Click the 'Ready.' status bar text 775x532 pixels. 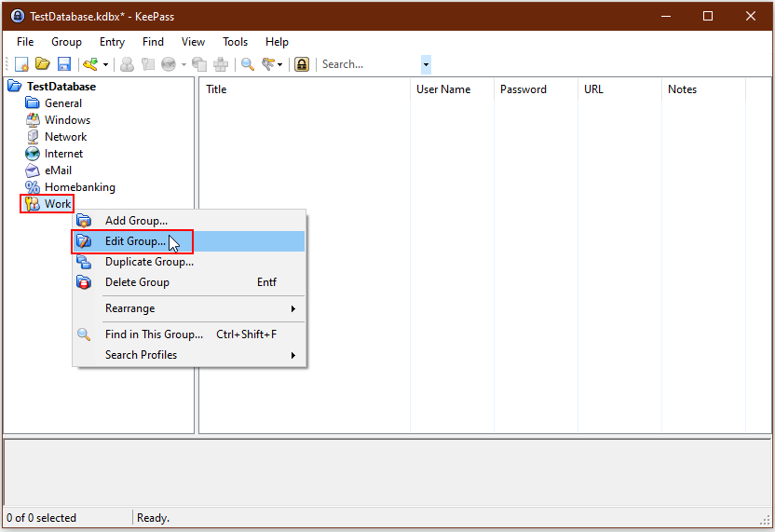(x=153, y=518)
